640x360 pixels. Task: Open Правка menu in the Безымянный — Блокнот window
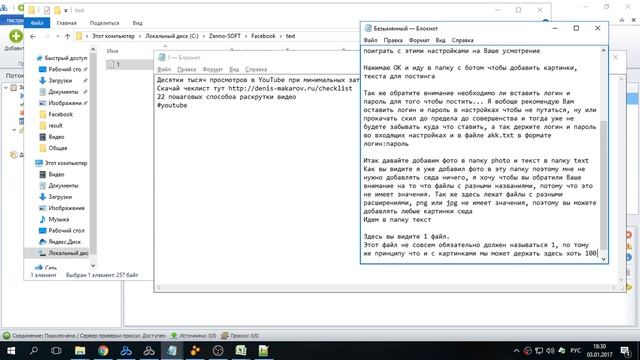[x=393, y=40]
